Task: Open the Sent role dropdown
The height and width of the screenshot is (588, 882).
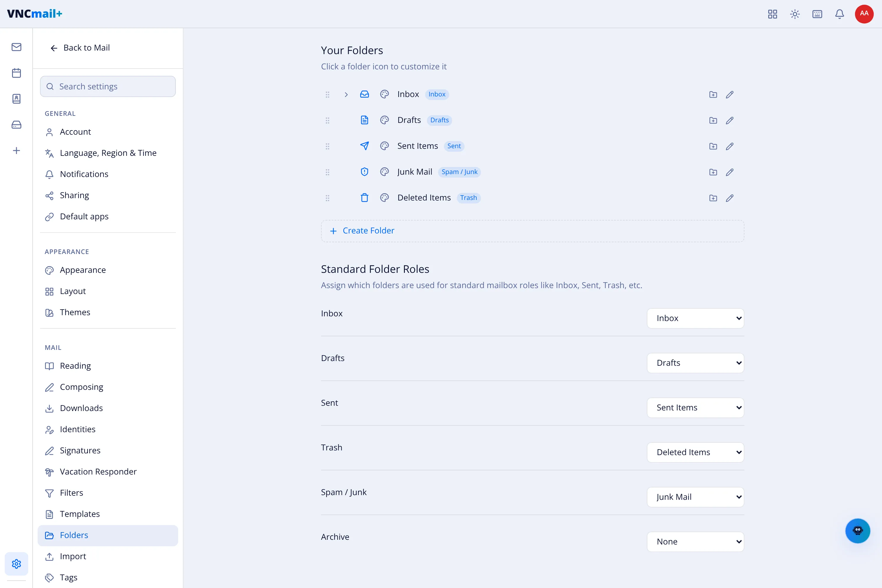Action: (695, 407)
